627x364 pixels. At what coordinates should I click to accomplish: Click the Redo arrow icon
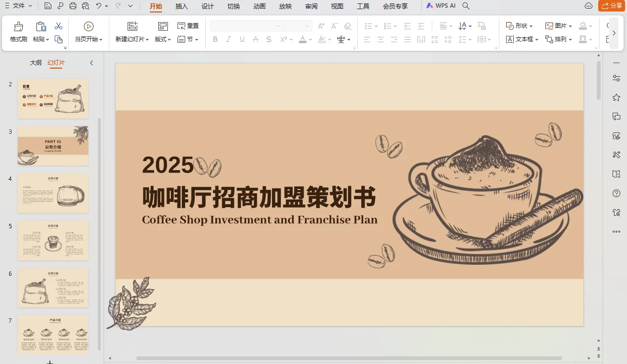(118, 6)
